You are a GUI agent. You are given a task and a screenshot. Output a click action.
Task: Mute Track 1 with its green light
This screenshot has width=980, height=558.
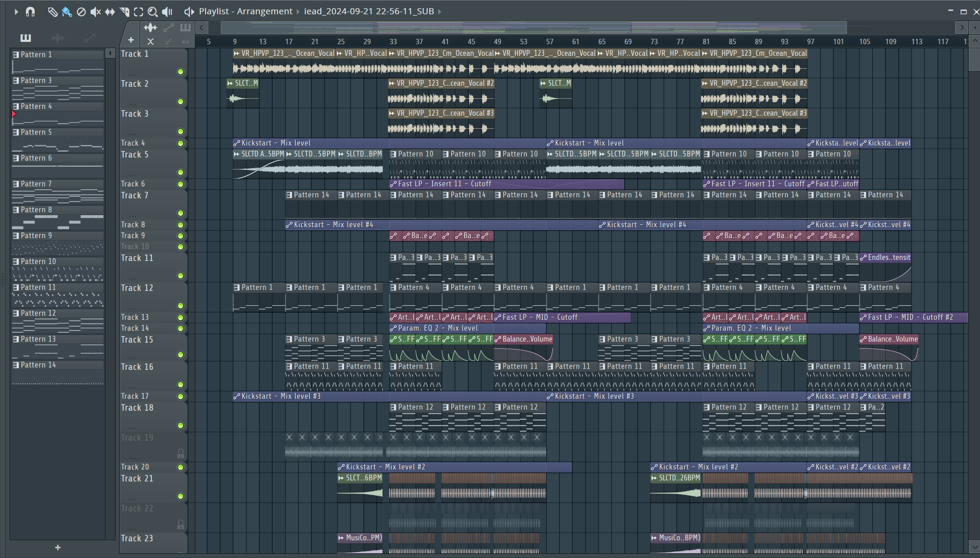coord(180,72)
